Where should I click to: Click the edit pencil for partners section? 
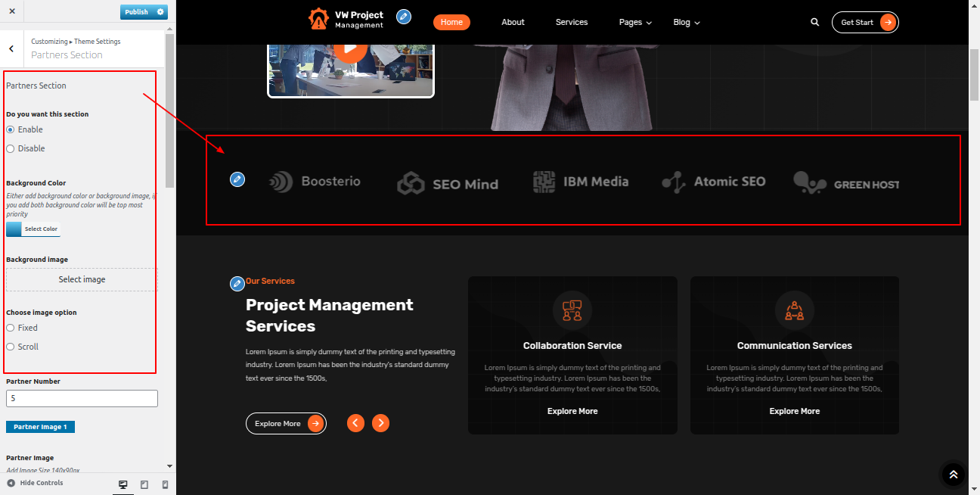237,179
